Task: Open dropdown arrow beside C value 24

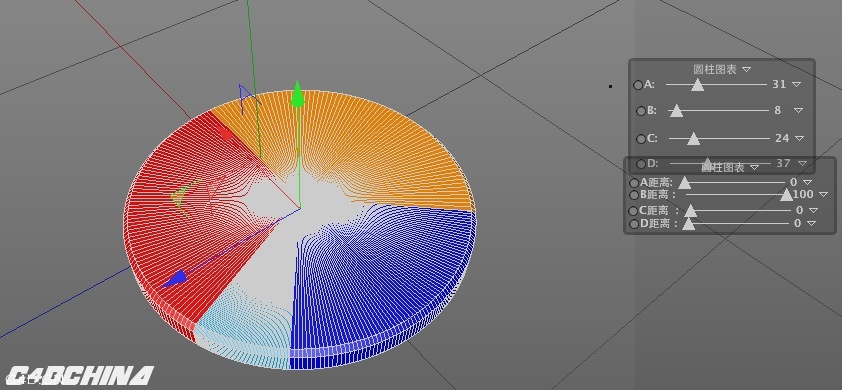Action: click(799, 138)
